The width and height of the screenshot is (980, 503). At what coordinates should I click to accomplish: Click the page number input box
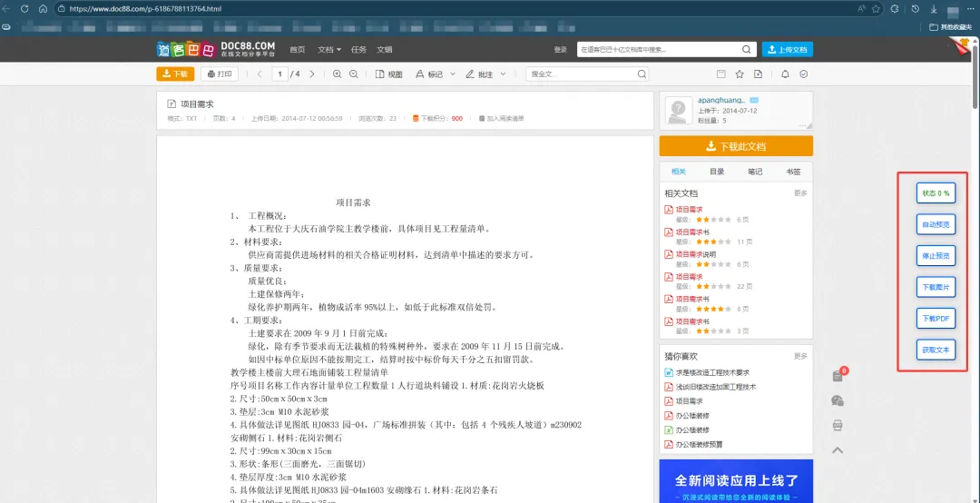tap(279, 74)
